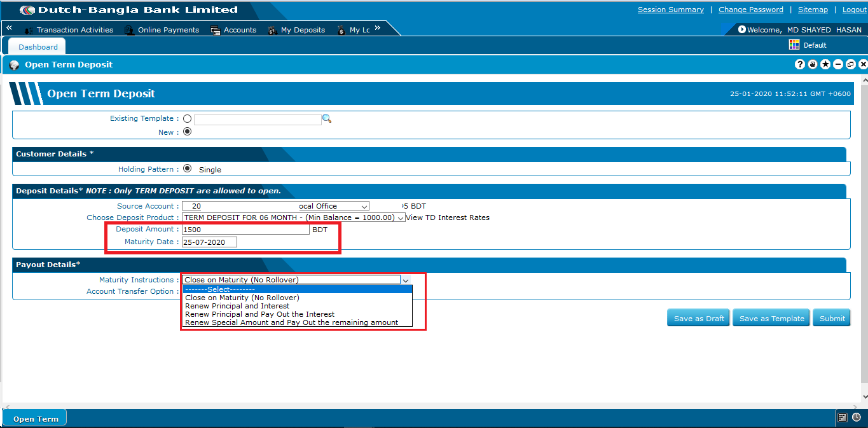Open the Change Password link
Screen dimensions: 868x428
751,10
